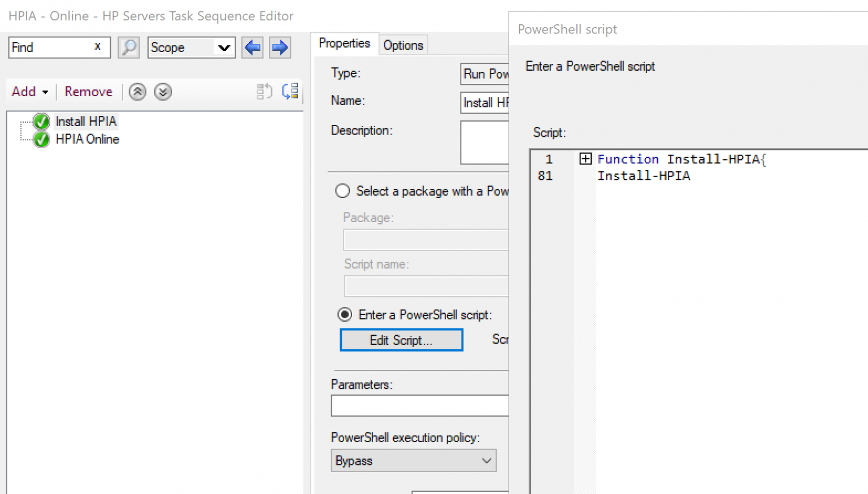The image size is (868, 494).
Task: Select the Properties tab
Action: click(x=345, y=43)
